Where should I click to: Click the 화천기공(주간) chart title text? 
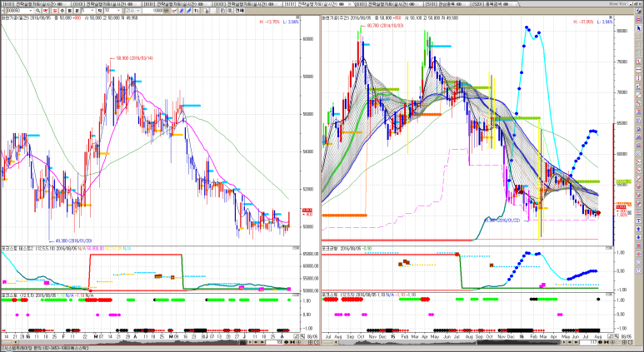[336, 18]
